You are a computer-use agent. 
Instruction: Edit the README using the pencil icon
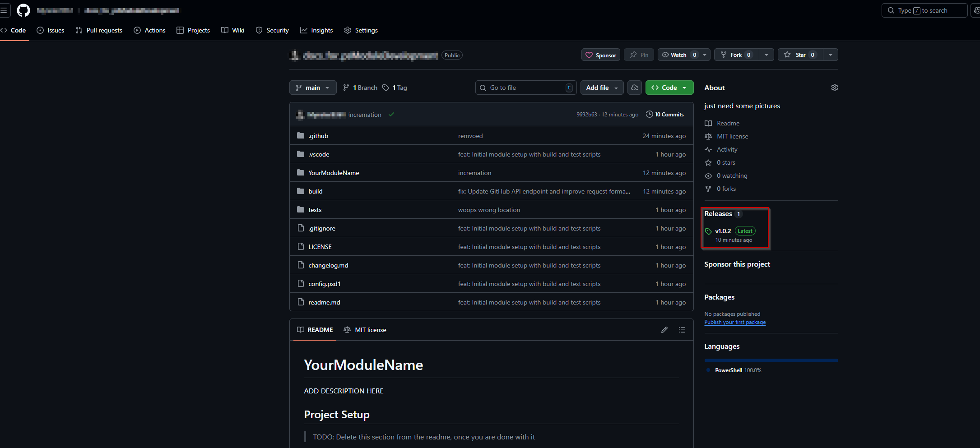coord(664,330)
